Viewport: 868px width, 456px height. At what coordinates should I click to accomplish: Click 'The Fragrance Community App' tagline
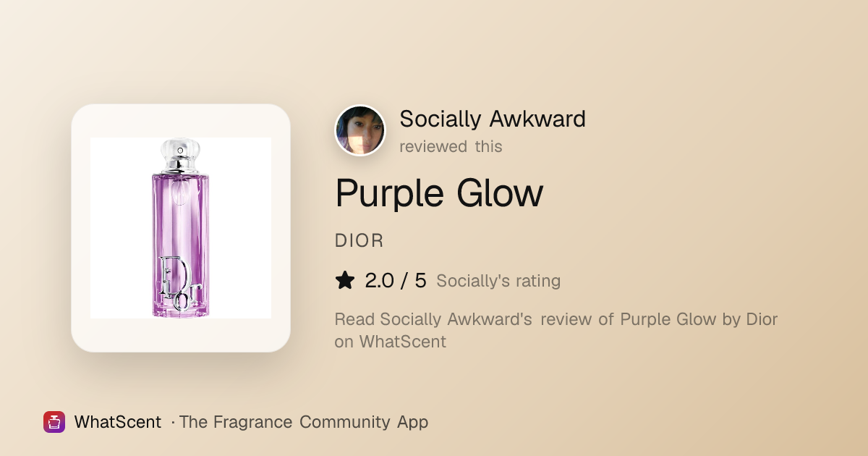(x=304, y=422)
